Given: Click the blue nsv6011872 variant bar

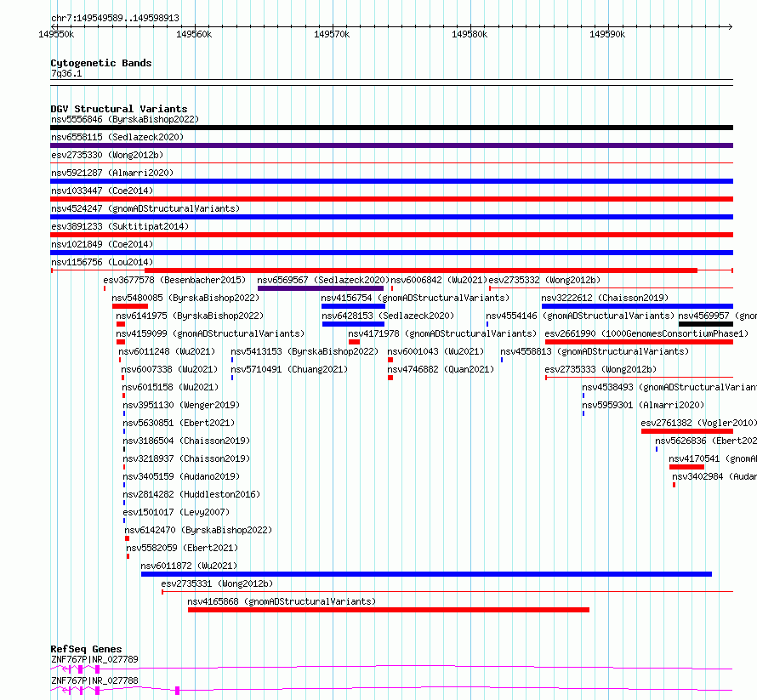Looking at the screenshot, I should pos(426,574).
